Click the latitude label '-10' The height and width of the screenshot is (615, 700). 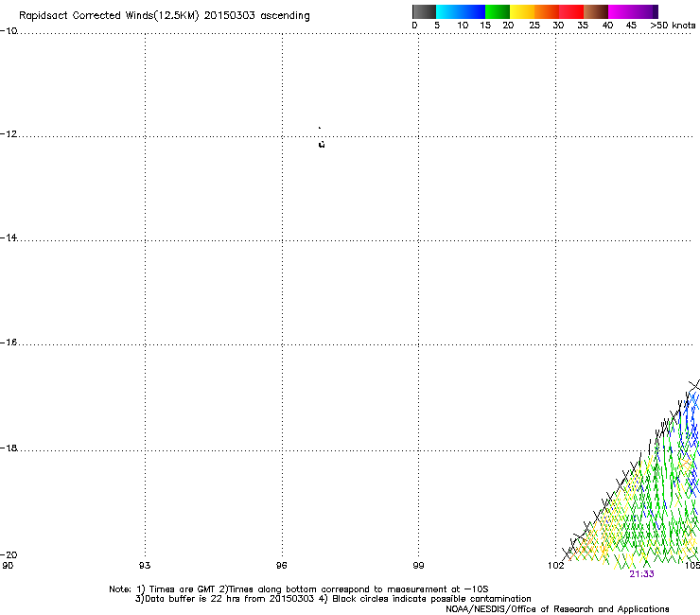[9, 30]
